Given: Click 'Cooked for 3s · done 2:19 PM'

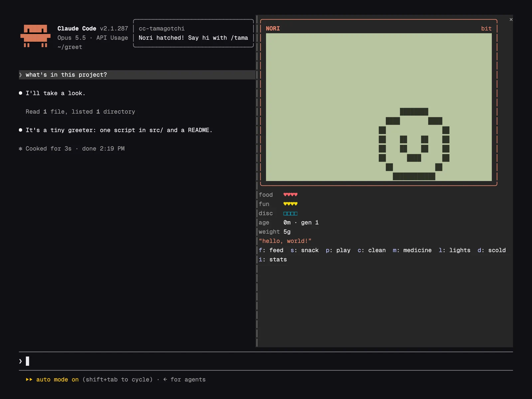Looking at the screenshot, I should click(75, 149).
